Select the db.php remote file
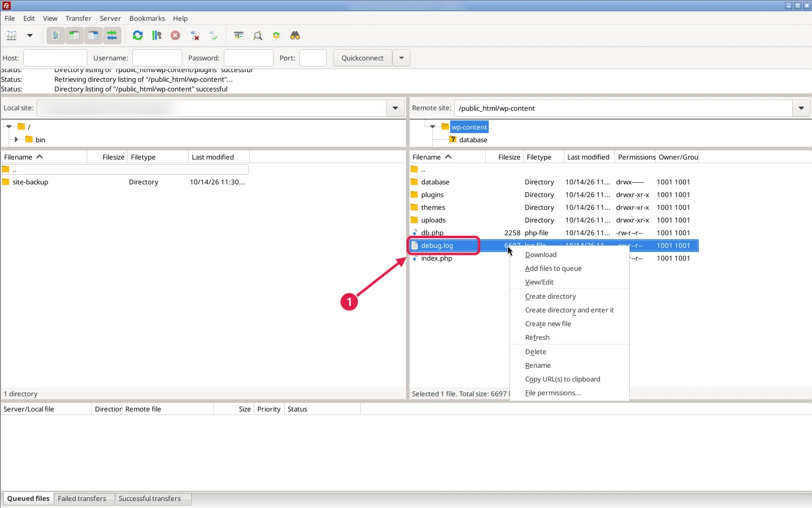 coord(432,233)
